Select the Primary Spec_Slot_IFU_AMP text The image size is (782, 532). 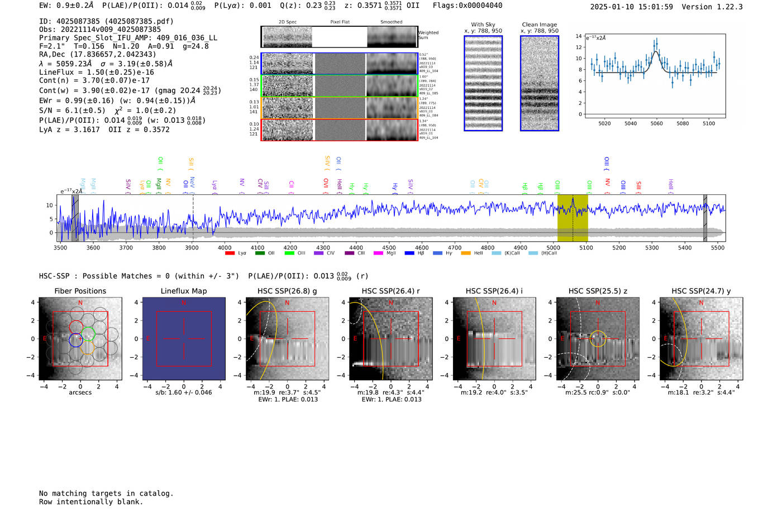pos(128,38)
